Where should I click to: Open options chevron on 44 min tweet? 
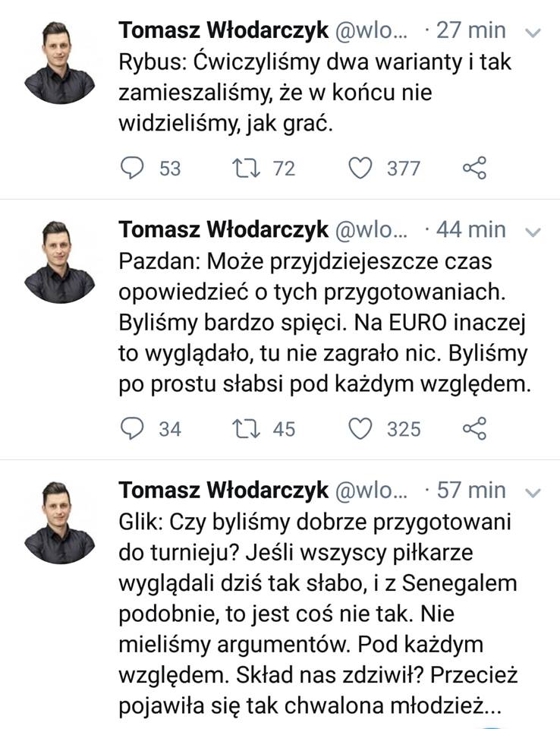tap(533, 231)
